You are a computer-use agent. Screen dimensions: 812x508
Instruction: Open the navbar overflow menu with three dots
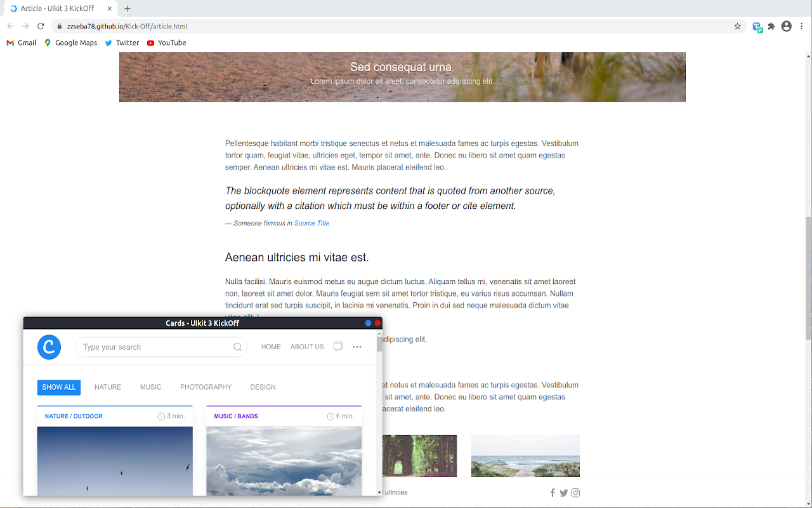click(357, 347)
